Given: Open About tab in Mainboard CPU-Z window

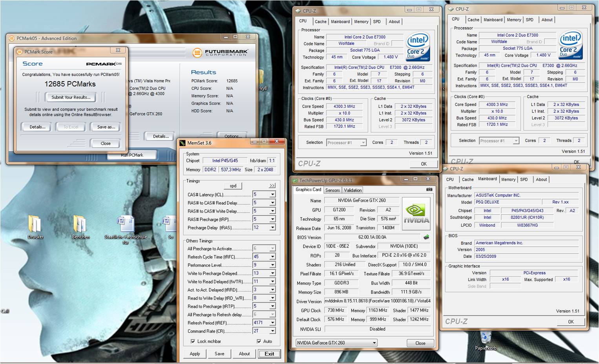Looking at the screenshot, I should click(541, 180).
